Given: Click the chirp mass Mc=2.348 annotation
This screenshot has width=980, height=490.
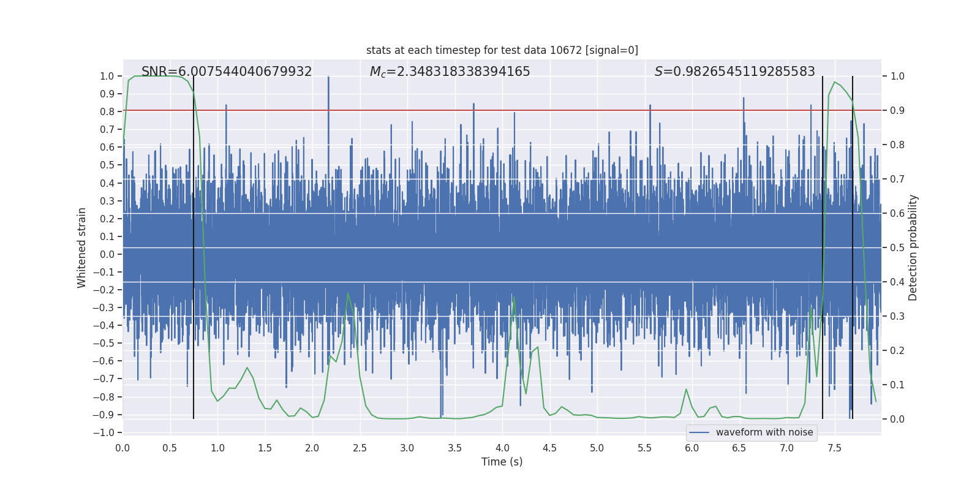Looking at the screenshot, I should coord(450,72).
